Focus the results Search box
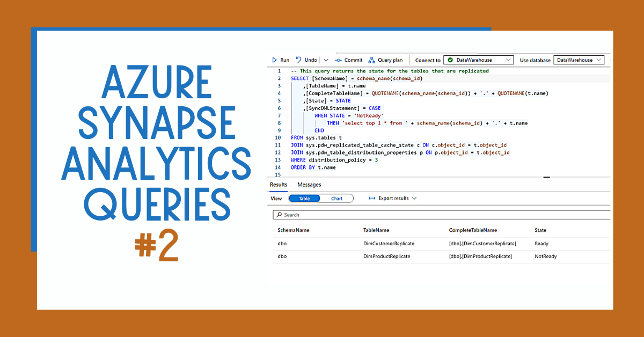This screenshot has height=337, width=644. pyautogui.click(x=442, y=215)
